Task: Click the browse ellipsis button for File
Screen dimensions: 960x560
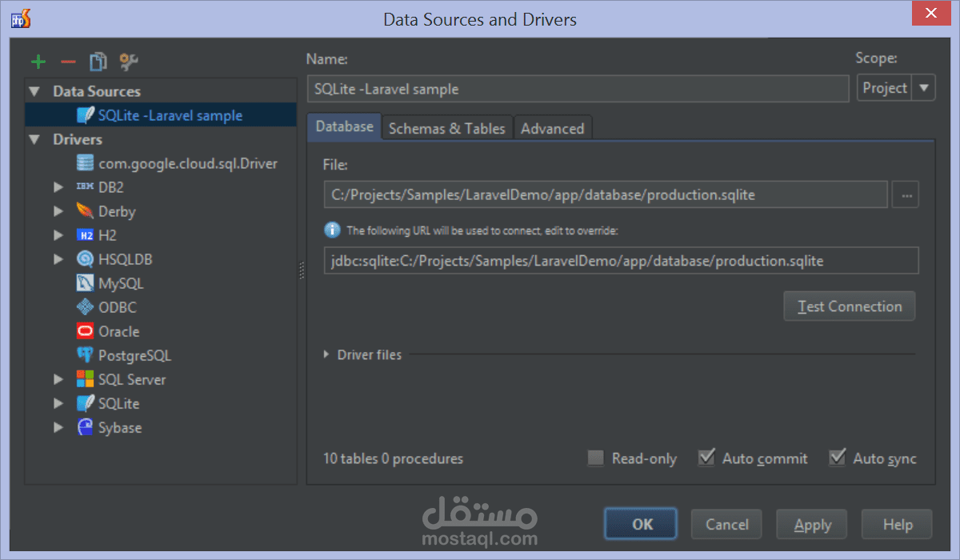Action: 906,194
